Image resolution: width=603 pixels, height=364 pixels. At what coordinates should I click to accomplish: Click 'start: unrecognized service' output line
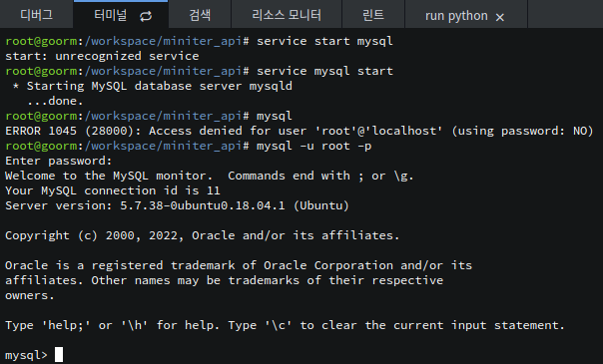coord(102,56)
